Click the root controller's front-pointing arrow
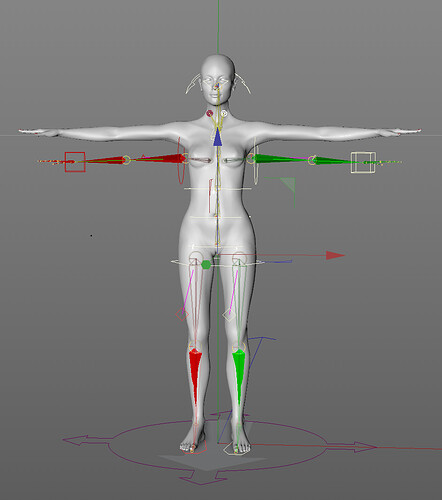The image size is (442, 500). (x=203, y=477)
